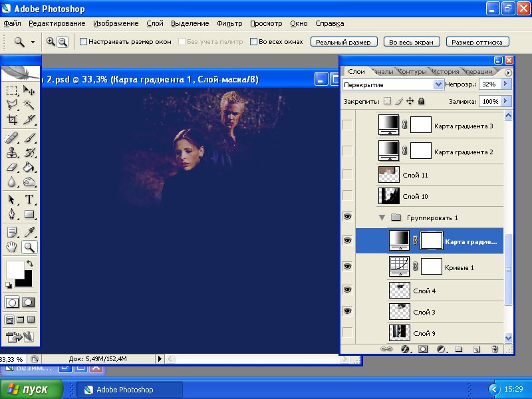Click the foreground white color swatch

point(13,269)
